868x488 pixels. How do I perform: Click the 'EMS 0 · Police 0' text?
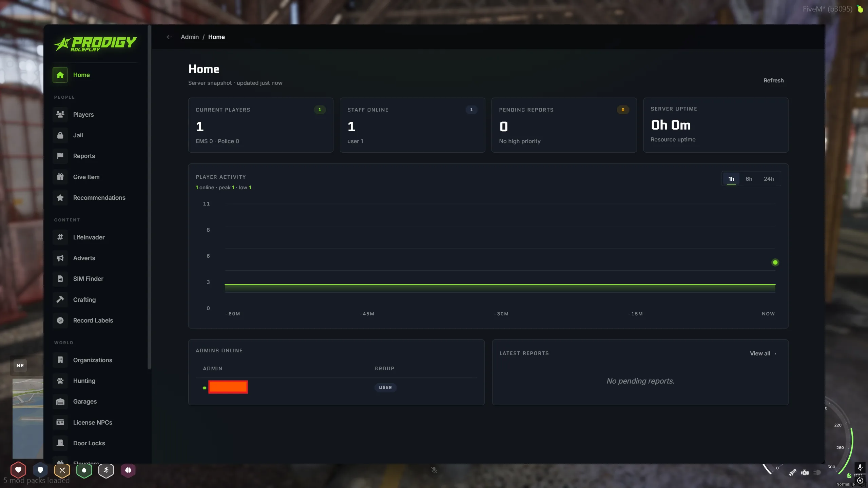217,141
